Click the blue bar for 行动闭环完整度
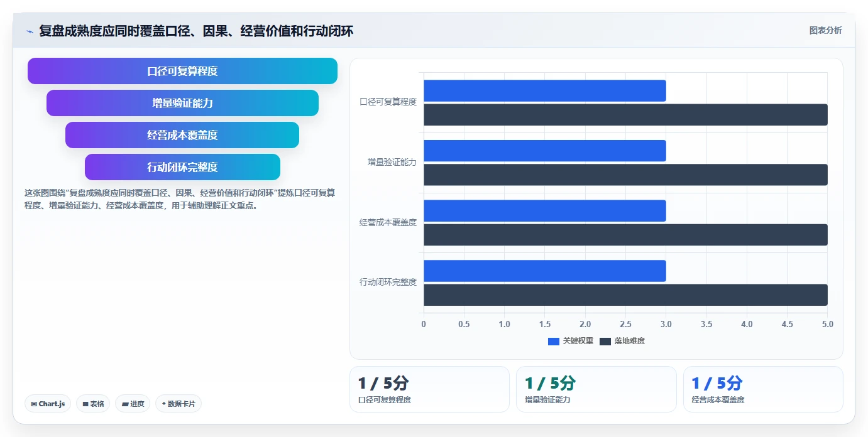The height and width of the screenshot is (437, 868). coord(545,271)
